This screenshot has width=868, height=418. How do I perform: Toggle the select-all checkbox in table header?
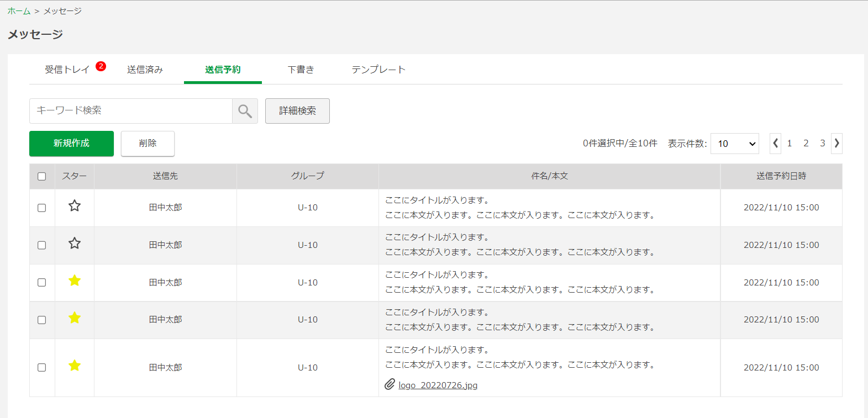41,177
